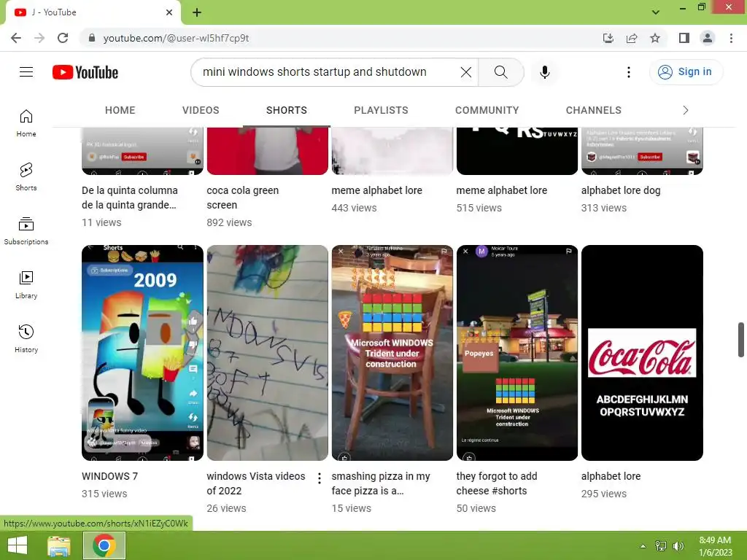Share this page from address bar
The image size is (747, 560).
(x=632, y=38)
